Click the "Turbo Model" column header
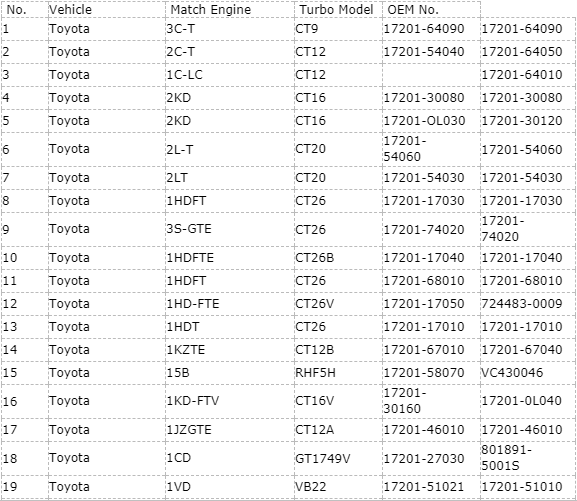The width and height of the screenshot is (577, 501). point(336,10)
